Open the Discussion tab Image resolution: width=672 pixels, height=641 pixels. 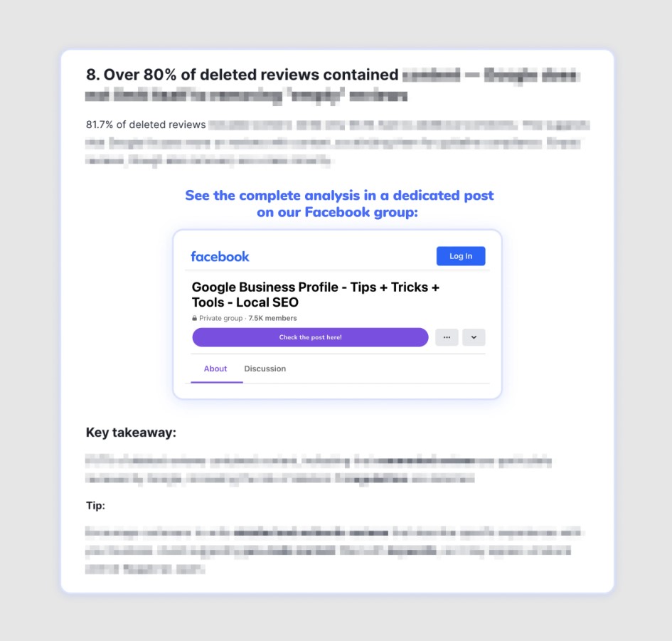click(x=265, y=369)
